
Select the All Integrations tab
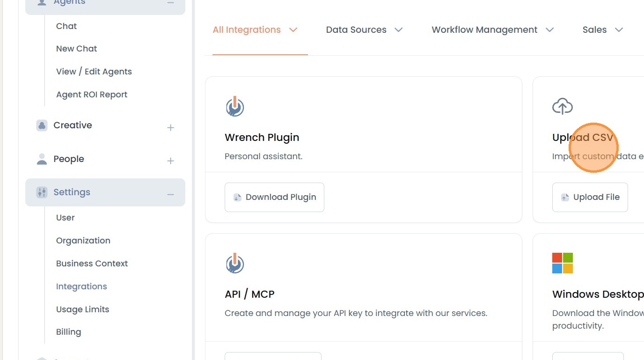pyautogui.click(x=255, y=30)
